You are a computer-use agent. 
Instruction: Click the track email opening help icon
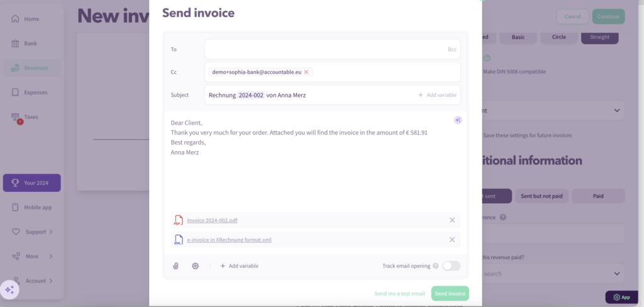pos(435,266)
